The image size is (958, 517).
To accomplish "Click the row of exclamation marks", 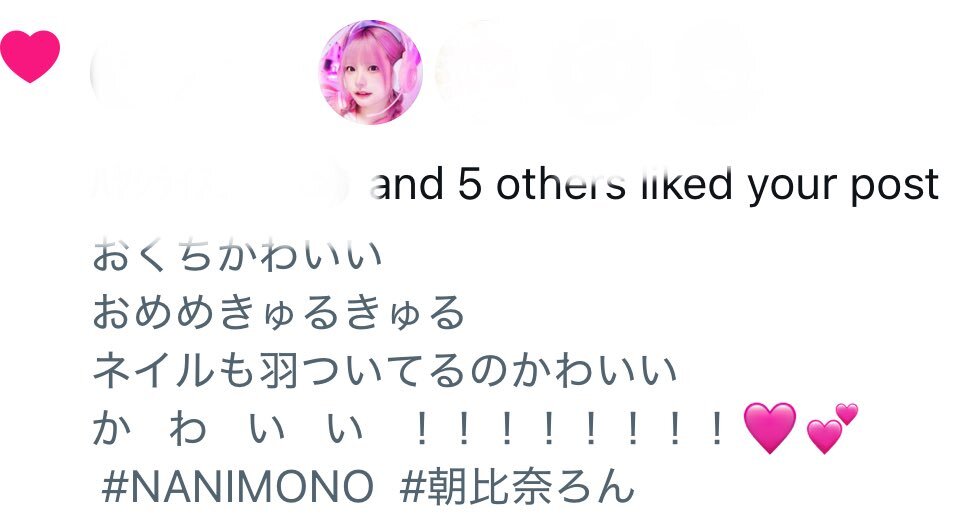I will [x=569, y=429].
